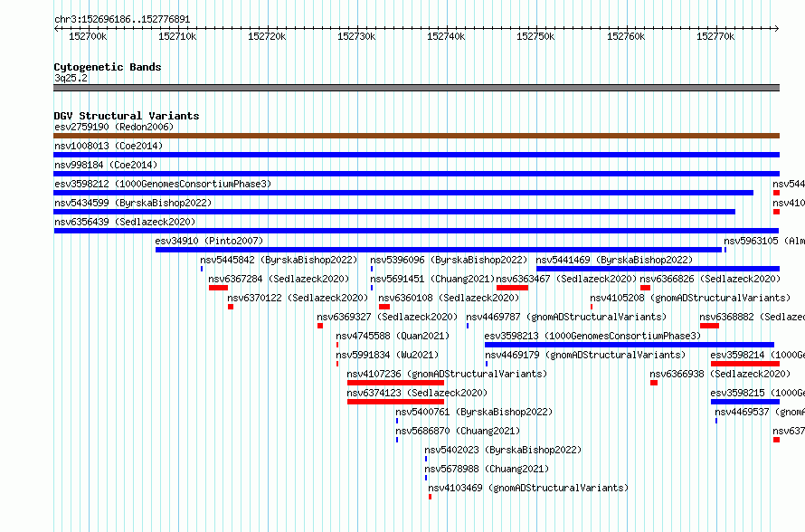
Task: Select the red nsv4107236 variant bar
Action: click(x=395, y=383)
